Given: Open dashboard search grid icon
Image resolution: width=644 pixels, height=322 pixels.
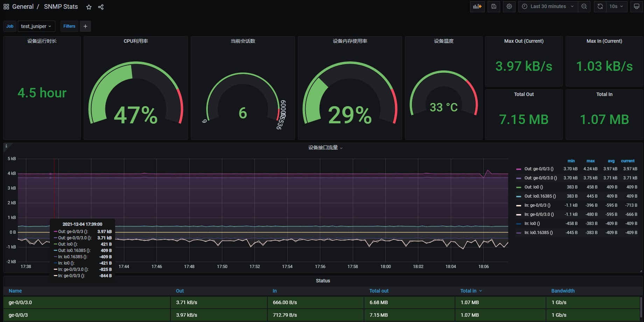Looking at the screenshot, I should click(x=6, y=7).
